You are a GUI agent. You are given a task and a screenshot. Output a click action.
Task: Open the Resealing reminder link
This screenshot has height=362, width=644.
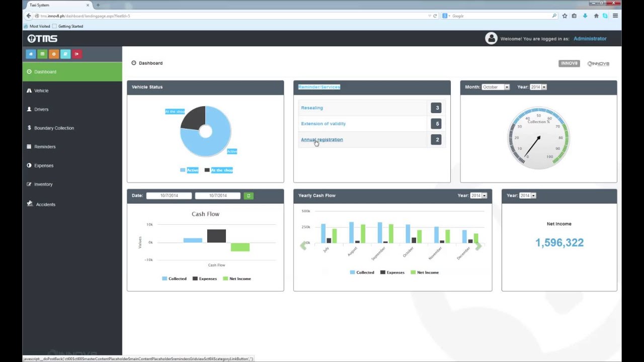pos(312,108)
